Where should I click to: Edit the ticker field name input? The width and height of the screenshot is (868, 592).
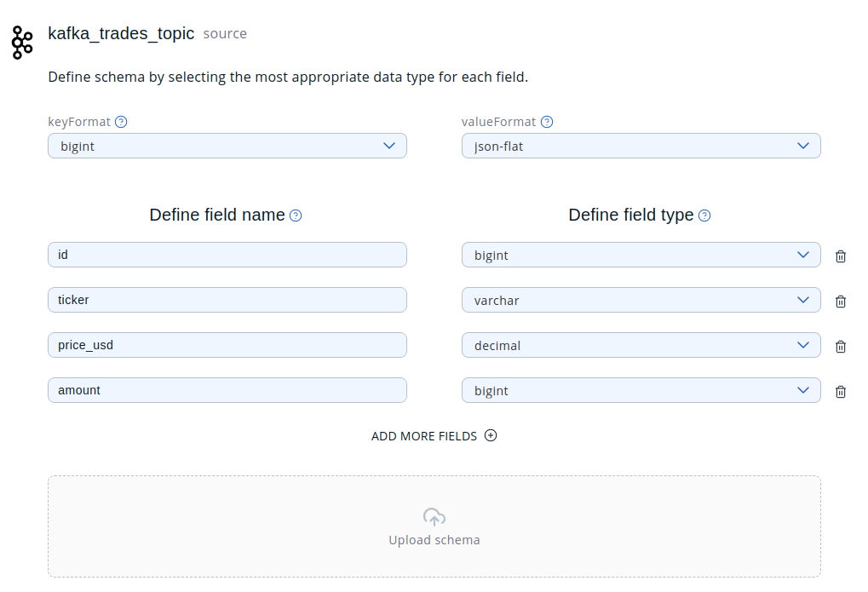click(227, 300)
